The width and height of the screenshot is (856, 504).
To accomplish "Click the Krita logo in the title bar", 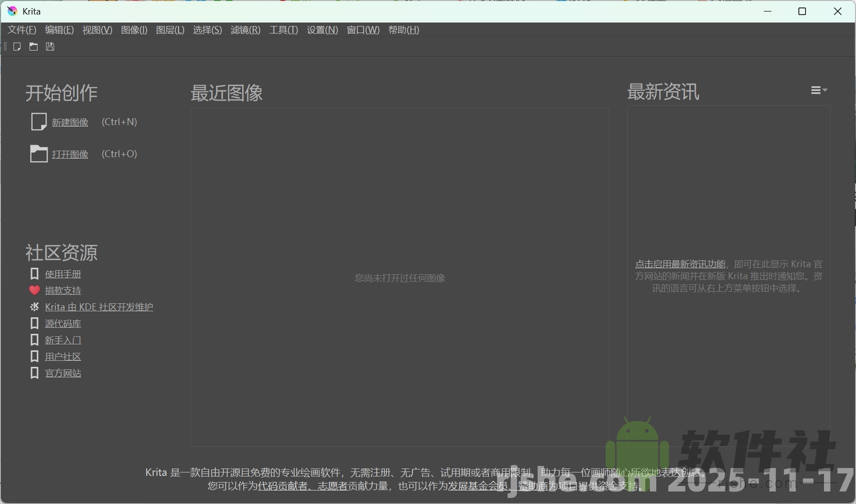I will click(x=12, y=11).
